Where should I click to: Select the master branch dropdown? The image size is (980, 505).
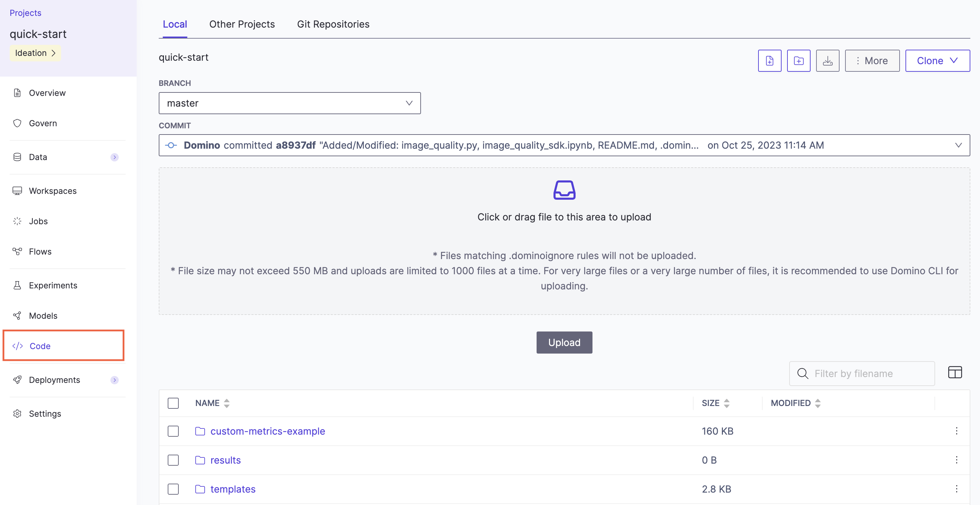click(x=290, y=103)
